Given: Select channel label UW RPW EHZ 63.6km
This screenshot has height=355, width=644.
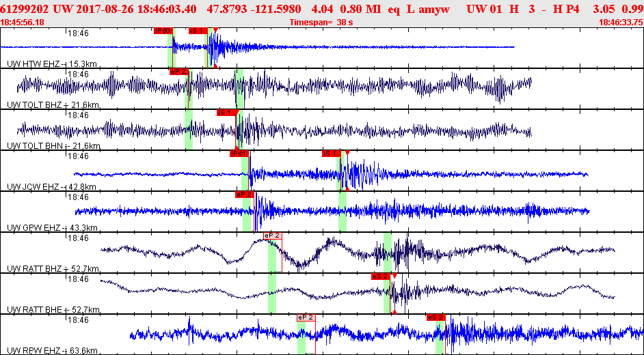Looking at the screenshot, I should [x=52, y=351].
